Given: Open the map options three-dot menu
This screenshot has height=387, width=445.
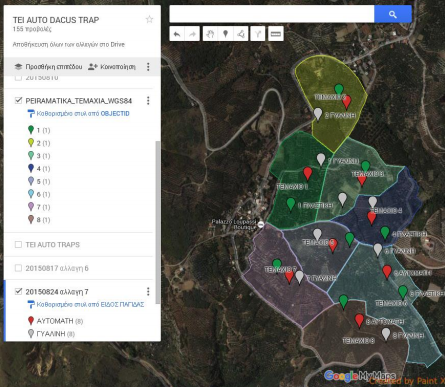Looking at the screenshot, I should (x=148, y=67).
